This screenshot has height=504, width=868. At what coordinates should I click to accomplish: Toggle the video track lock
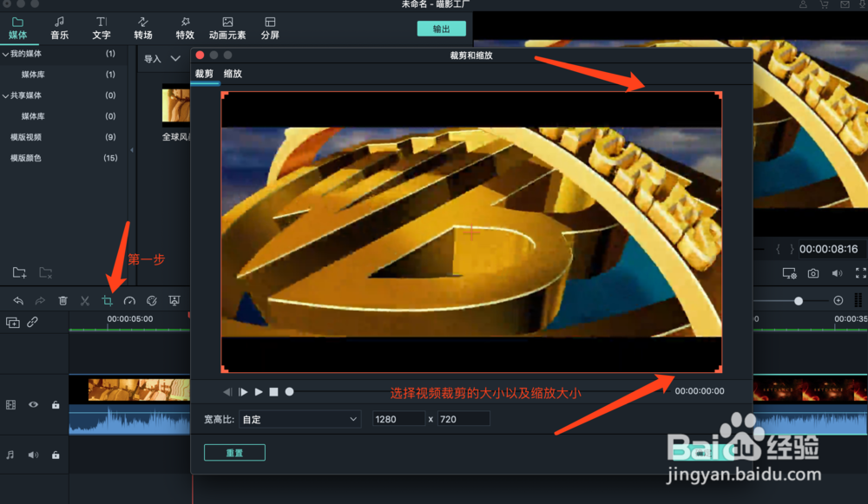coord(56,405)
